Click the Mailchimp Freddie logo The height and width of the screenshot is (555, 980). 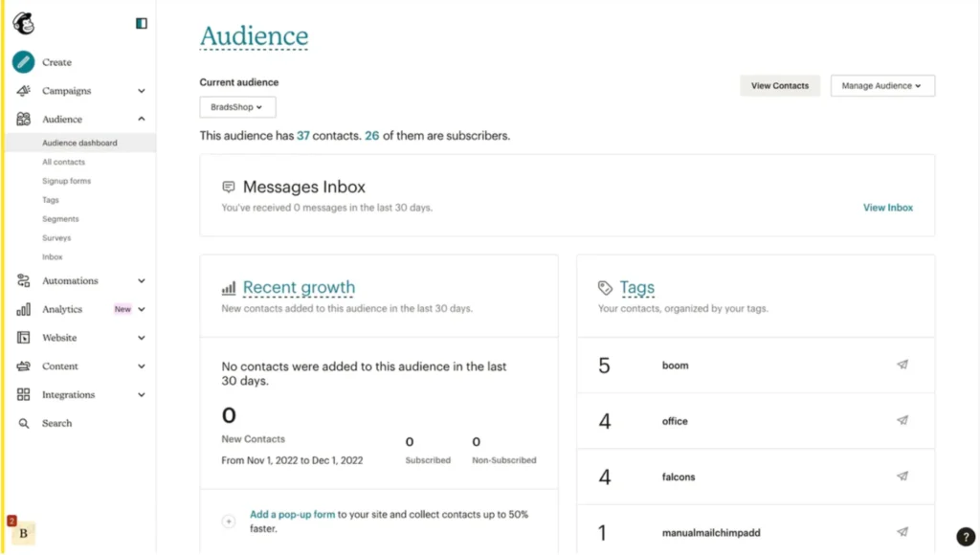pyautogui.click(x=23, y=21)
